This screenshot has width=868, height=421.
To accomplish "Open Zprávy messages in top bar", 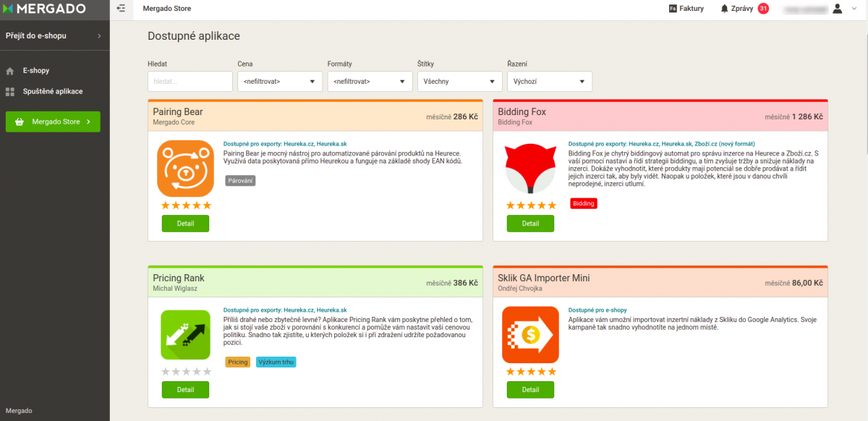I will [743, 9].
